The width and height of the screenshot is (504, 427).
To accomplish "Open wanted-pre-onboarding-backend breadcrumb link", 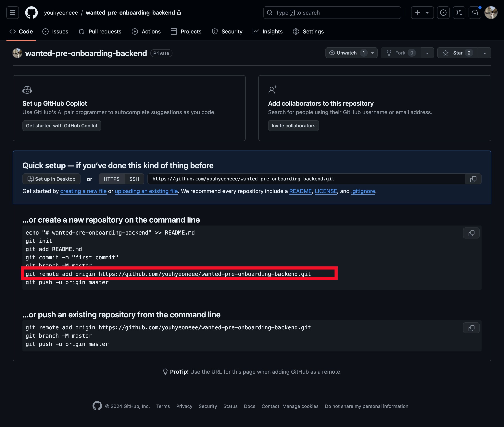I will pyautogui.click(x=130, y=13).
